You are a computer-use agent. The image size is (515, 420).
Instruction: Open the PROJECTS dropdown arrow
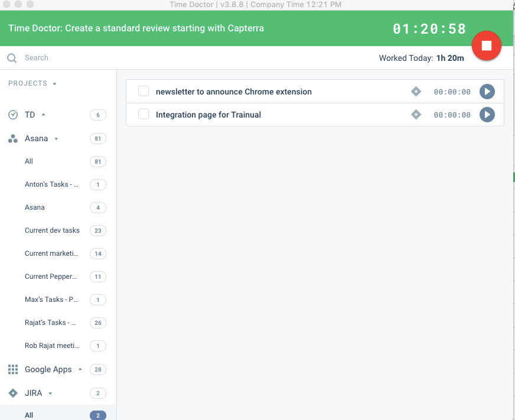pos(54,84)
